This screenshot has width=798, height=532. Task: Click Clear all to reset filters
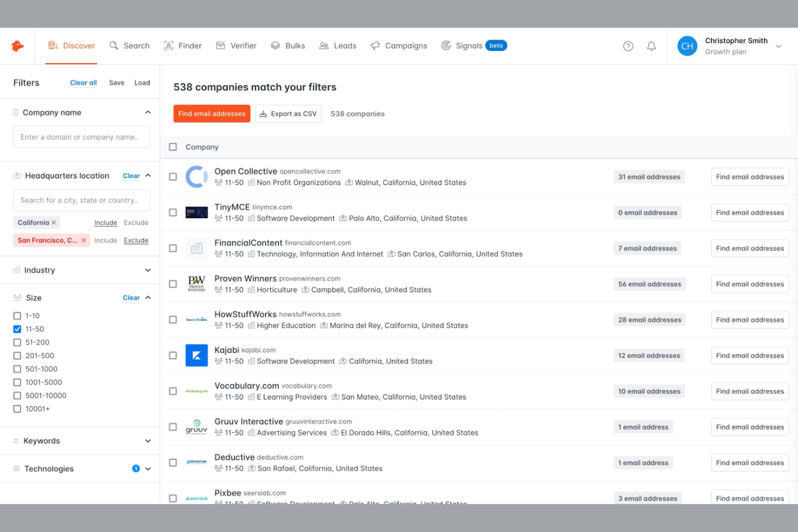point(83,82)
